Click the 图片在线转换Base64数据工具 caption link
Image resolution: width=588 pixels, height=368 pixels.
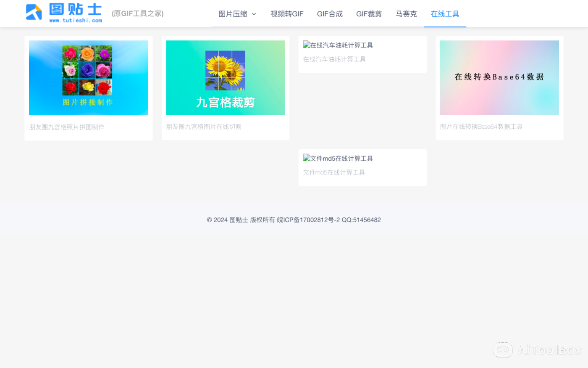(481, 127)
